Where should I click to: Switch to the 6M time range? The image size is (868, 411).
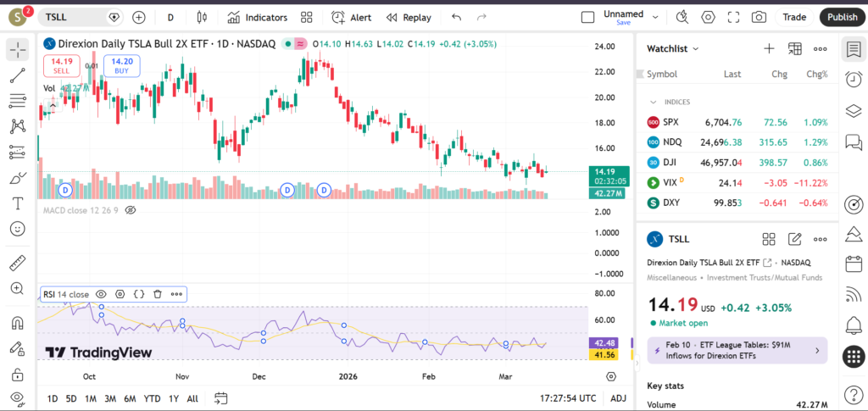(x=130, y=398)
